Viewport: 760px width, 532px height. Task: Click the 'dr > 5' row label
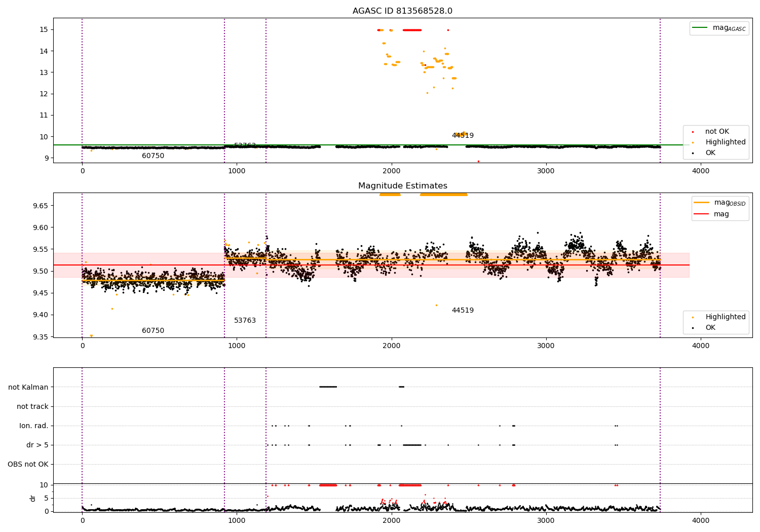(x=37, y=445)
